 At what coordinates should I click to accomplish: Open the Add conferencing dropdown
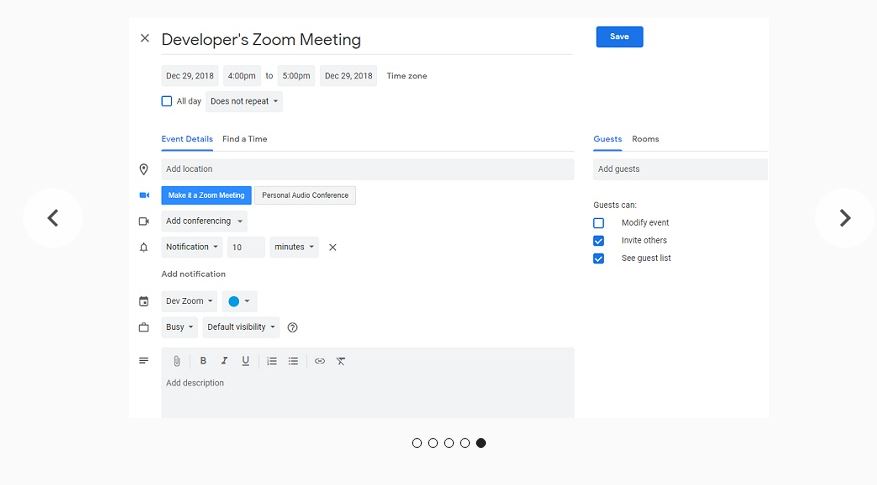coord(204,221)
